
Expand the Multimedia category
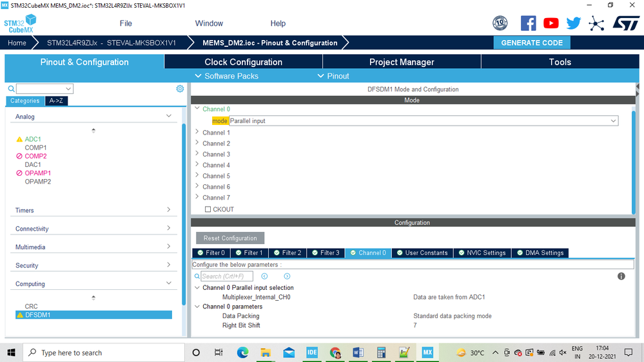click(168, 247)
